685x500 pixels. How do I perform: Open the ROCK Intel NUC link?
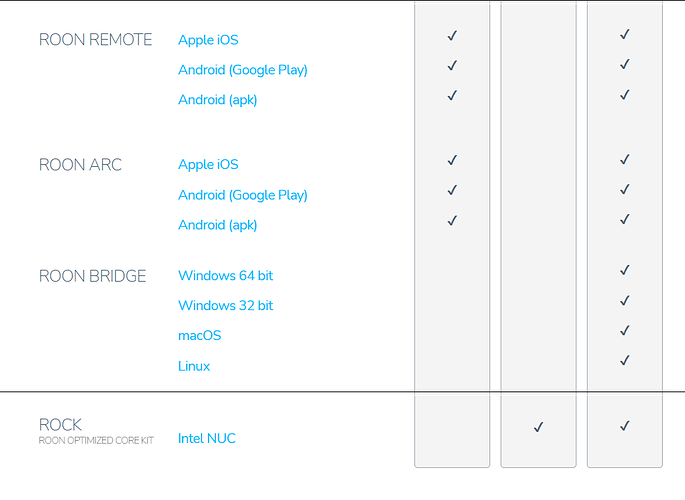point(207,438)
